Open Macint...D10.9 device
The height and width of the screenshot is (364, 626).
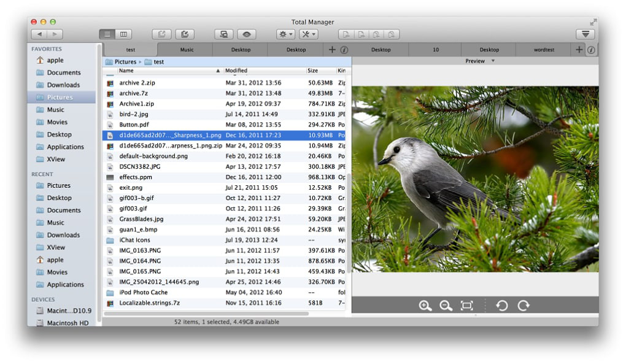click(x=64, y=311)
